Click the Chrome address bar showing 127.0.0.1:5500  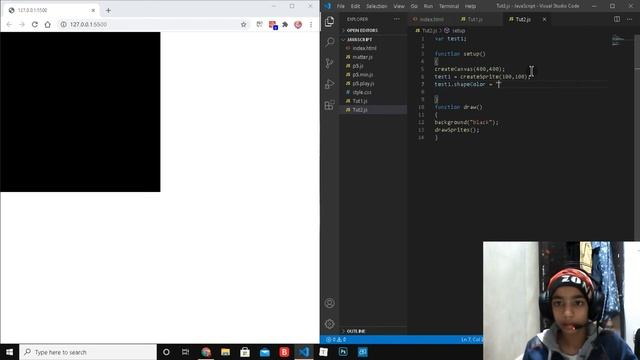[153, 24]
